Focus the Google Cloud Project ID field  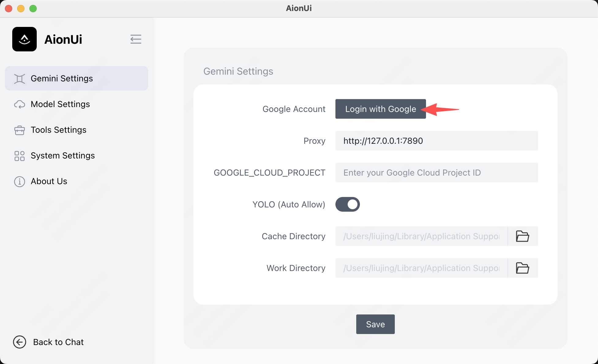tap(436, 173)
